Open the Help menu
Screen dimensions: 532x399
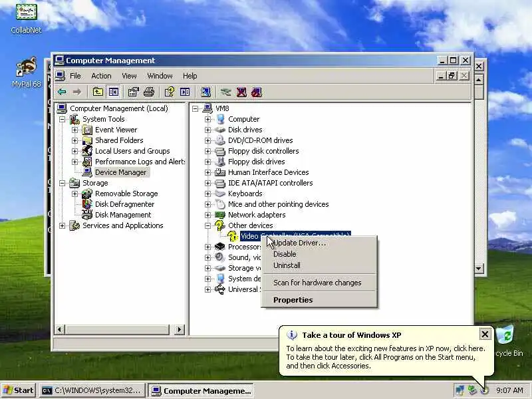(x=190, y=76)
